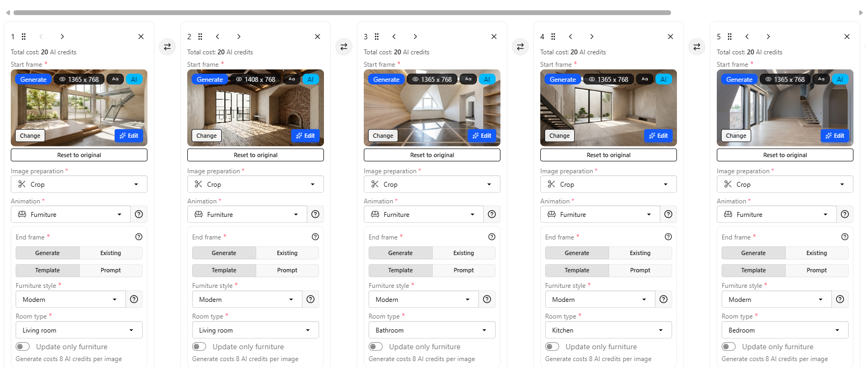Click the left arrow on card 2

[x=217, y=37]
